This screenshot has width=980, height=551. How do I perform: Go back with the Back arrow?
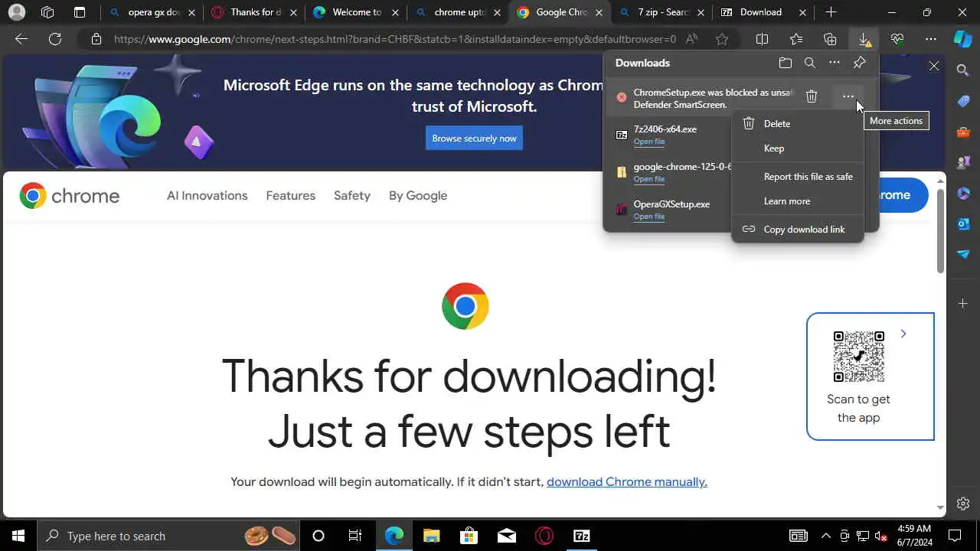click(21, 39)
